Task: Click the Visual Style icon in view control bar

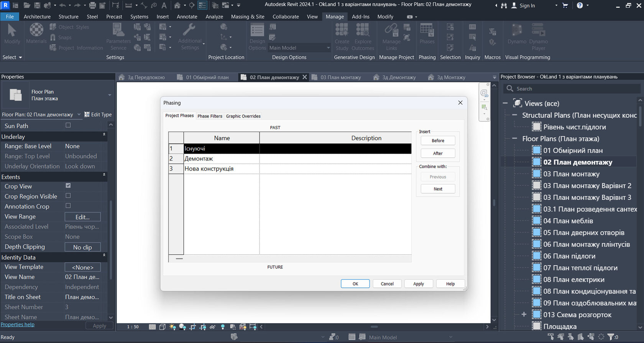Action: click(163, 327)
